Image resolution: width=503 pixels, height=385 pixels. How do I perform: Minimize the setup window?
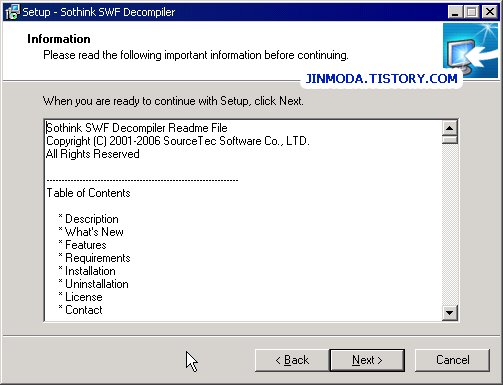pyautogui.click(x=455, y=12)
